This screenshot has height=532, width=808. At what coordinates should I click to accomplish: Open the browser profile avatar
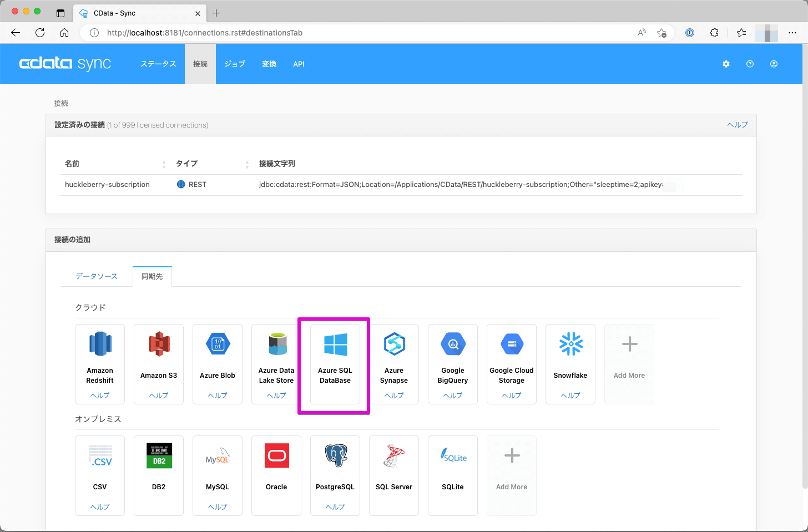(766, 33)
